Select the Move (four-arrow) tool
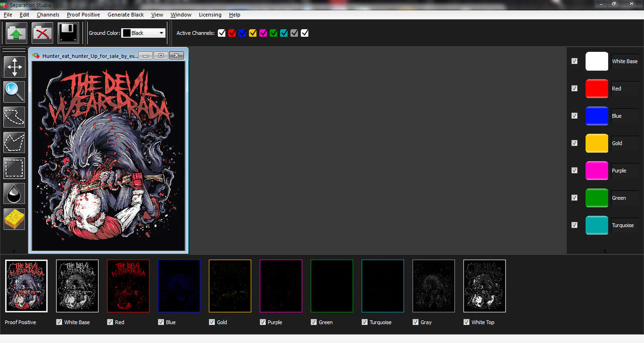 (x=15, y=67)
